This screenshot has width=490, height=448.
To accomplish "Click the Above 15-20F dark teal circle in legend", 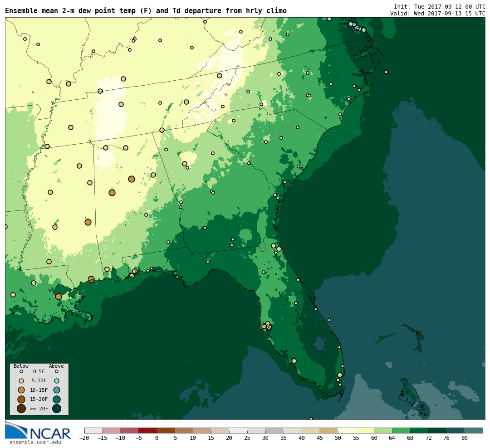I will click(x=57, y=399).
